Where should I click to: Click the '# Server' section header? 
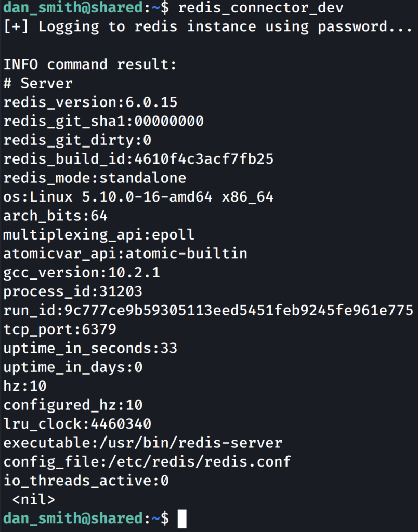coord(38,83)
